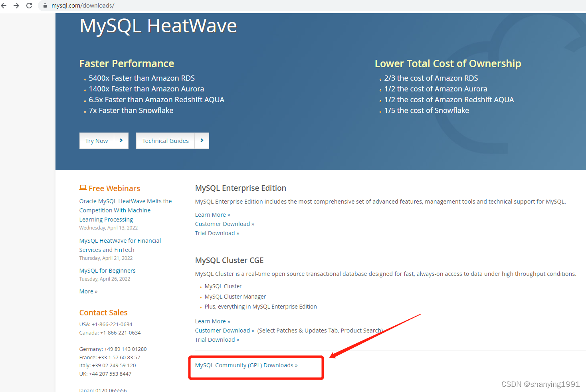Click '1/2 the cost of Amazon Redshift AQUA'

[449, 100]
